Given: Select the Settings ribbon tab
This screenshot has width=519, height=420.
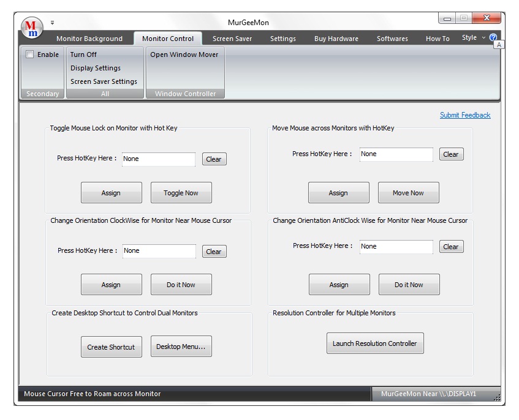Looking at the screenshot, I should (283, 39).
